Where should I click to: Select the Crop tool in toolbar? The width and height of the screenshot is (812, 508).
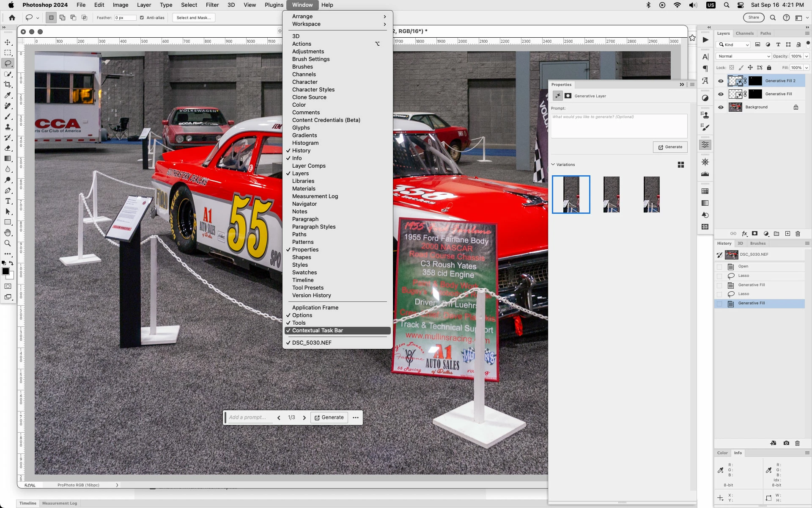click(8, 84)
